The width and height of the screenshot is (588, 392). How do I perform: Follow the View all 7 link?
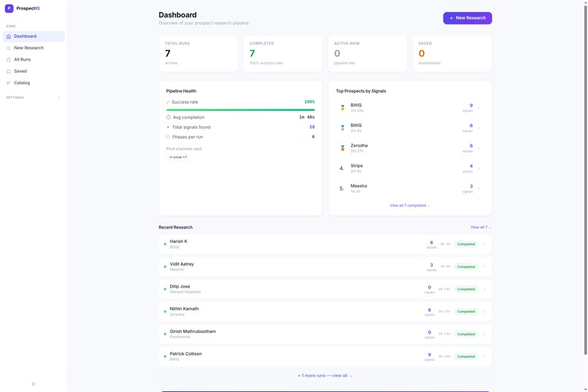(x=480, y=227)
